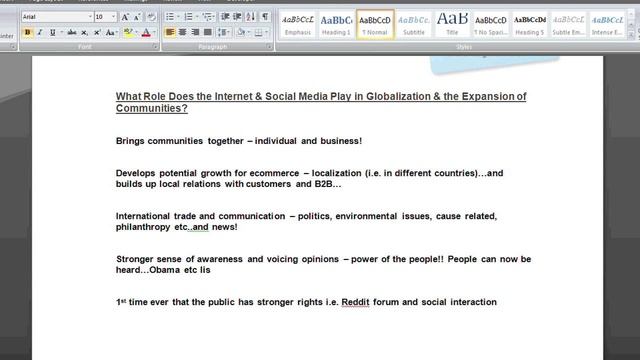Apply the Subtle Emphasis style
This screenshot has width=640, height=360.
[x=568, y=24]
